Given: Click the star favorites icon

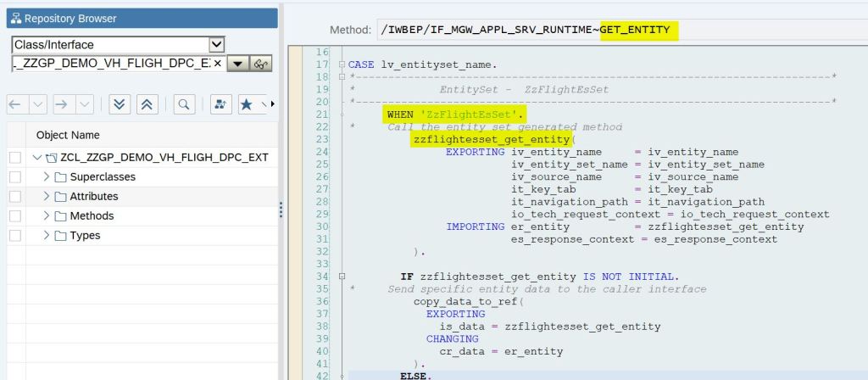Looking at the screenshot, I should 247,104.
